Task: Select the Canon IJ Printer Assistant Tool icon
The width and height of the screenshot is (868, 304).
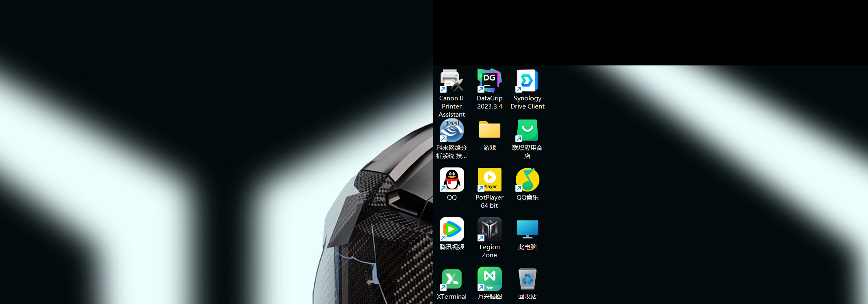Action: pyautogui.click(x=451, y=81)
